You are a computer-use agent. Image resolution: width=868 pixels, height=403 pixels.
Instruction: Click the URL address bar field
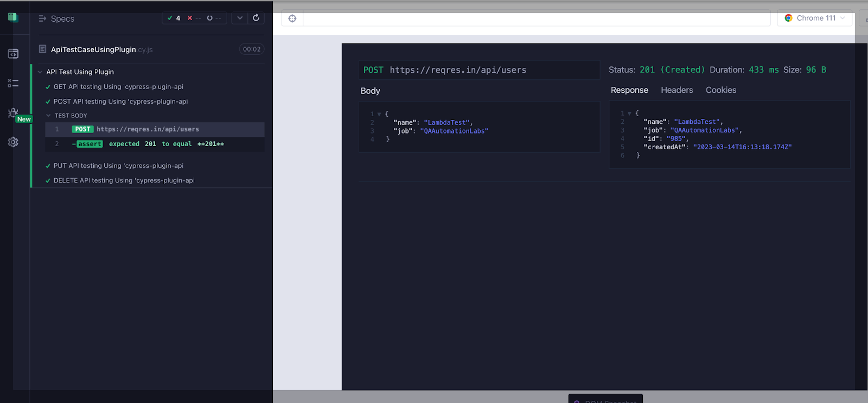(536, 18)
